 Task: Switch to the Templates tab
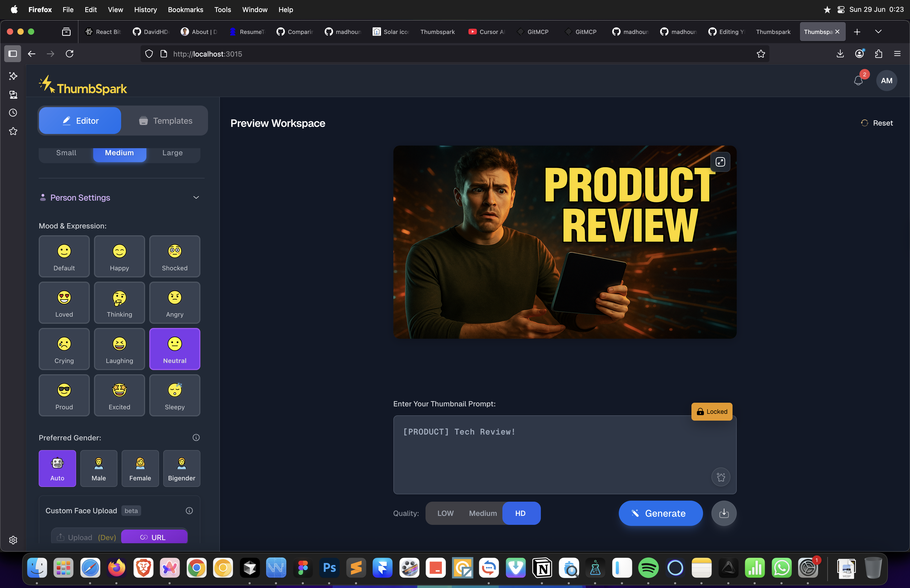165,121
